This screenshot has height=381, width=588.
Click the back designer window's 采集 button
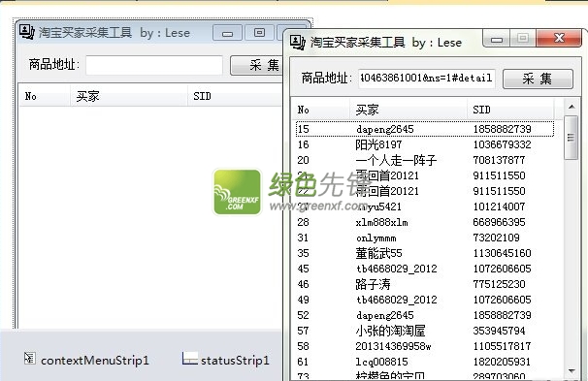pyautogui.click(x=256, y=65)
